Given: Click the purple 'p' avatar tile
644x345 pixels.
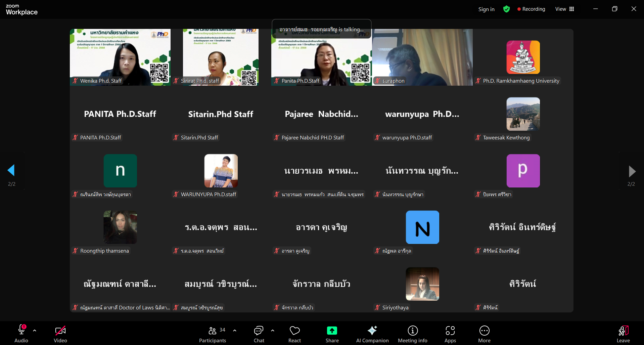Looking at the screenshot, I should click(x=523, y=171).
